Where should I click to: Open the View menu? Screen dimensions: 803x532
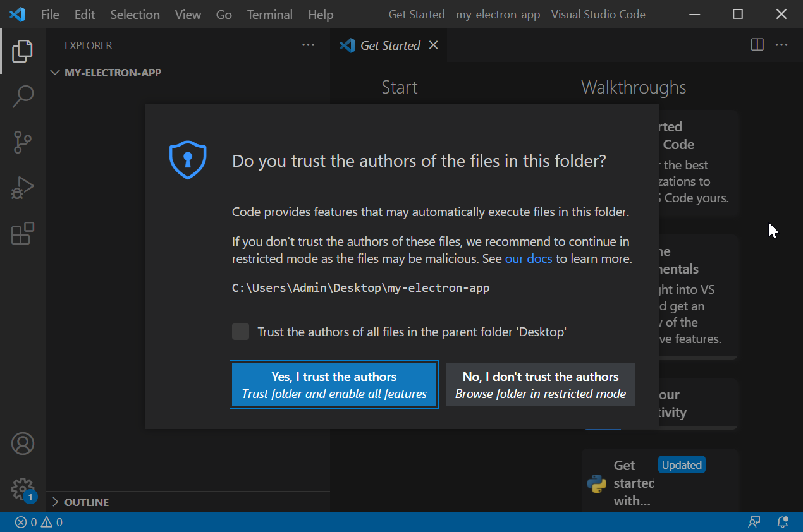[x=188, y=15]
